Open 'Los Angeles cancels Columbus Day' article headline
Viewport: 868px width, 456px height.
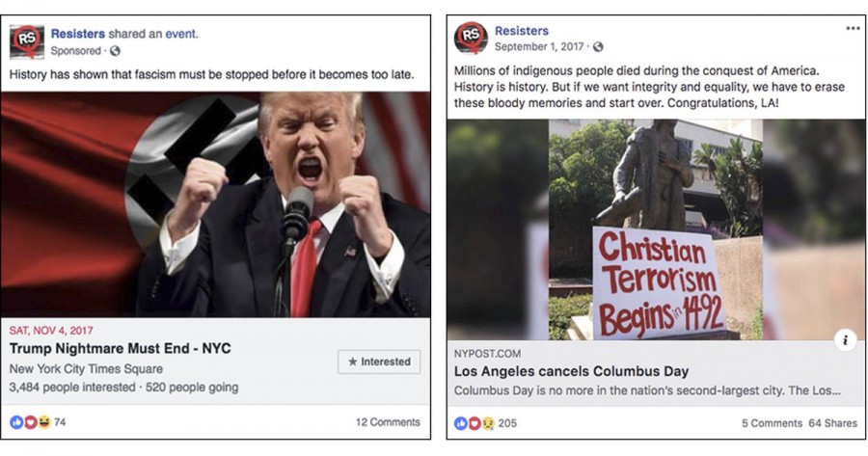571,371
